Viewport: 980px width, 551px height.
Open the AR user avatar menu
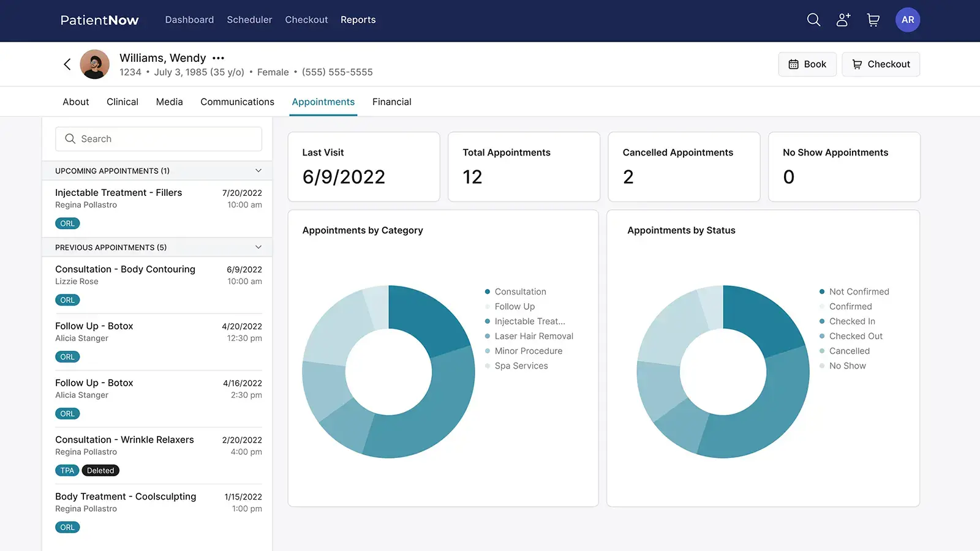(908, 20)
